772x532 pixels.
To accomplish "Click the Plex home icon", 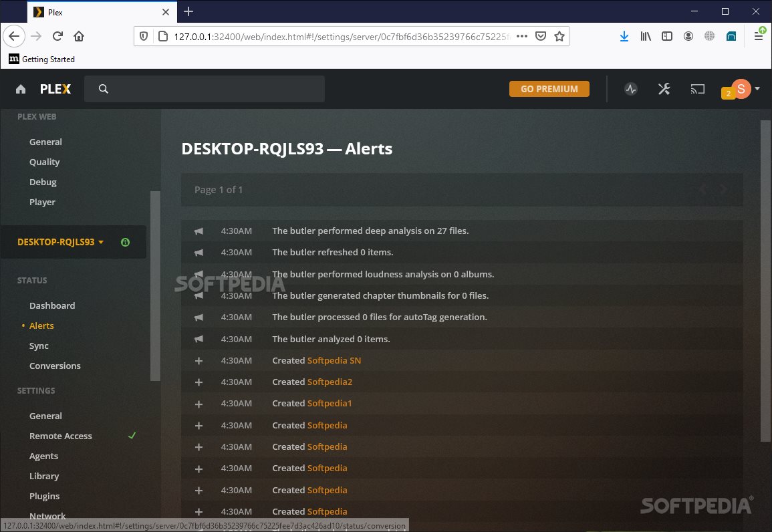I will tap(21, 89).
